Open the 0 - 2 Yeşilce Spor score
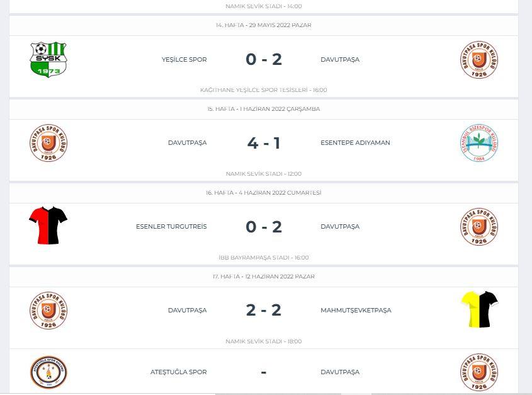532x395 pixels. (264, 59)
